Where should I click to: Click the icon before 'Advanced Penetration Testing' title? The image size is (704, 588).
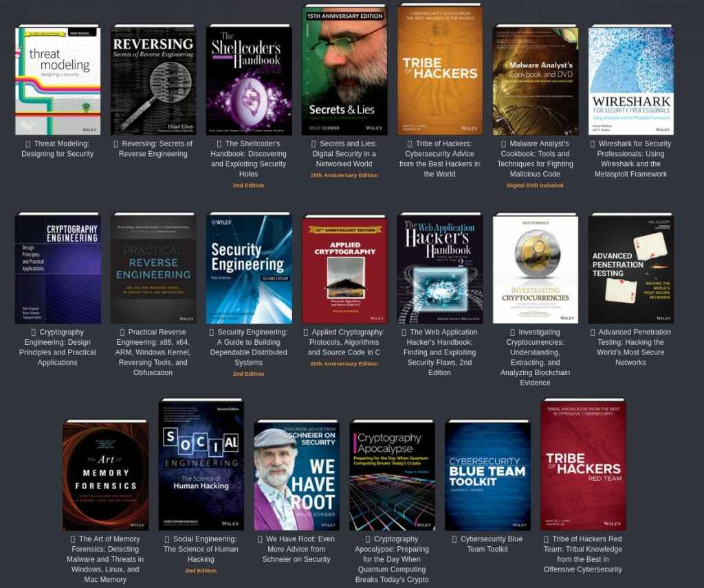[x=592, y=332]
